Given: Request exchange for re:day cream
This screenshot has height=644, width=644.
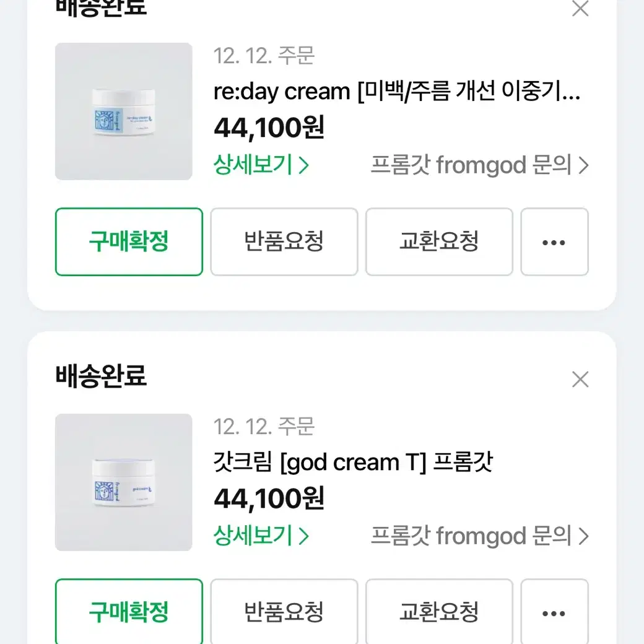Looking at the screenshot, I should point(439,242).
